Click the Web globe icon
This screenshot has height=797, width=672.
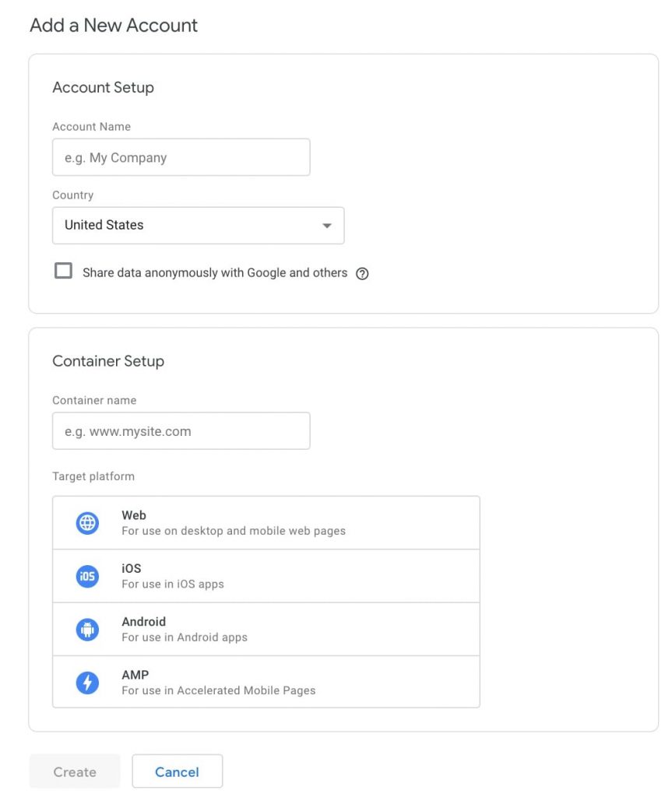86,522
